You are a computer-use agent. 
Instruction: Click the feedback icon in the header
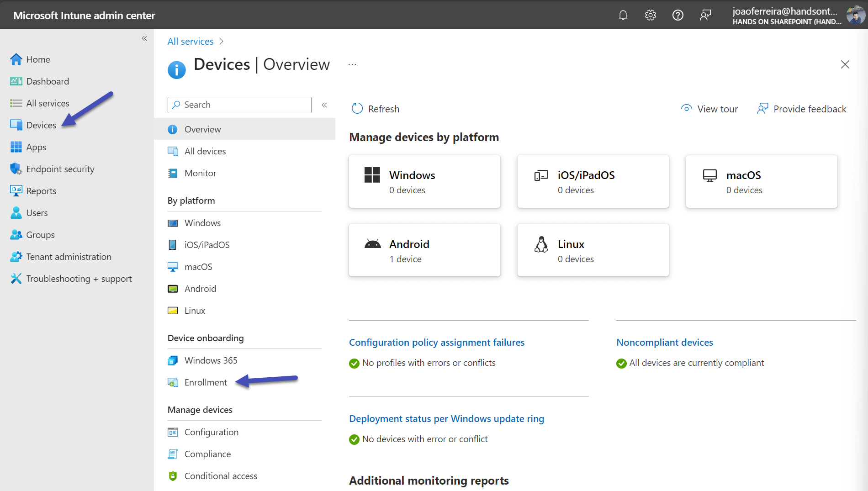coord(705,15)
